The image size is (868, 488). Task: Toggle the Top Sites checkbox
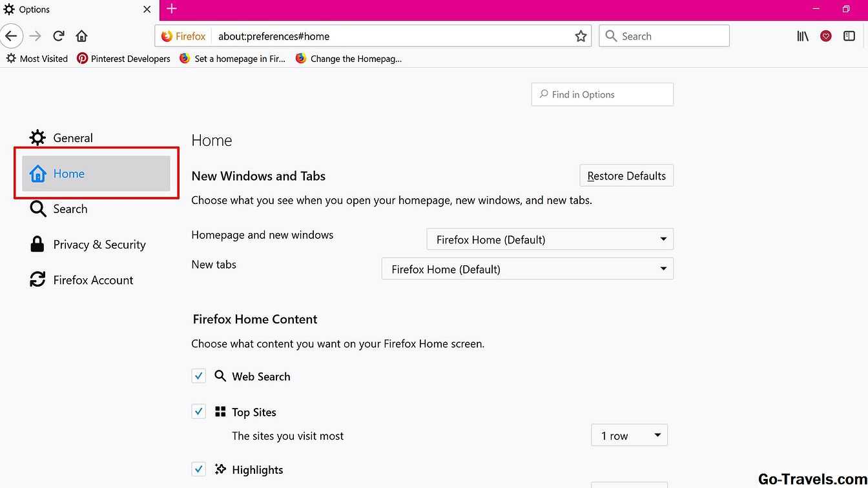pyautogui.click(x=198, y=412)
